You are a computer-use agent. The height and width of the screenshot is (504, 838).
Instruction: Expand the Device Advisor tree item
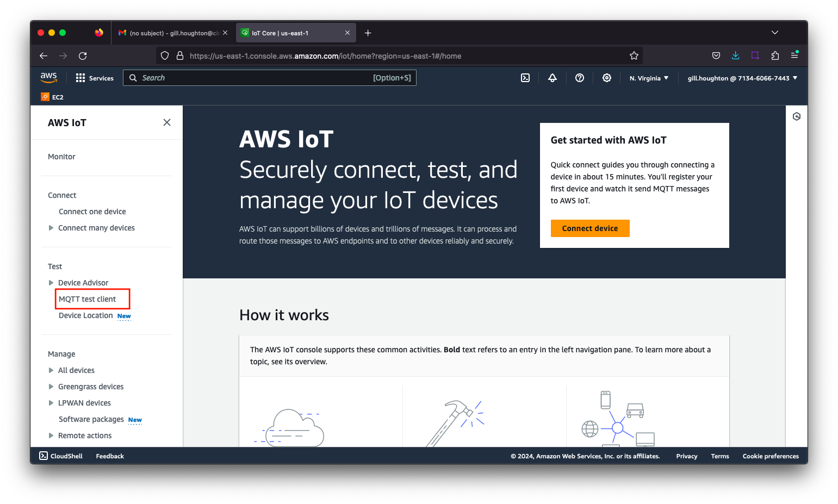[51, 283]
